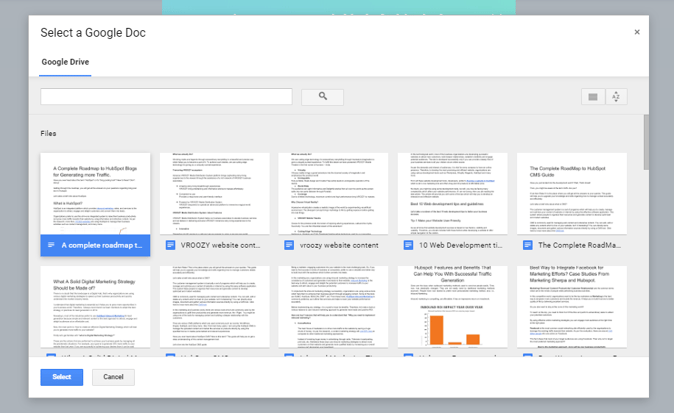Click doc icon beside 10 Web Development ti...
The width and height of the screenshot is (674, 413).
click(x=408, y=245)
